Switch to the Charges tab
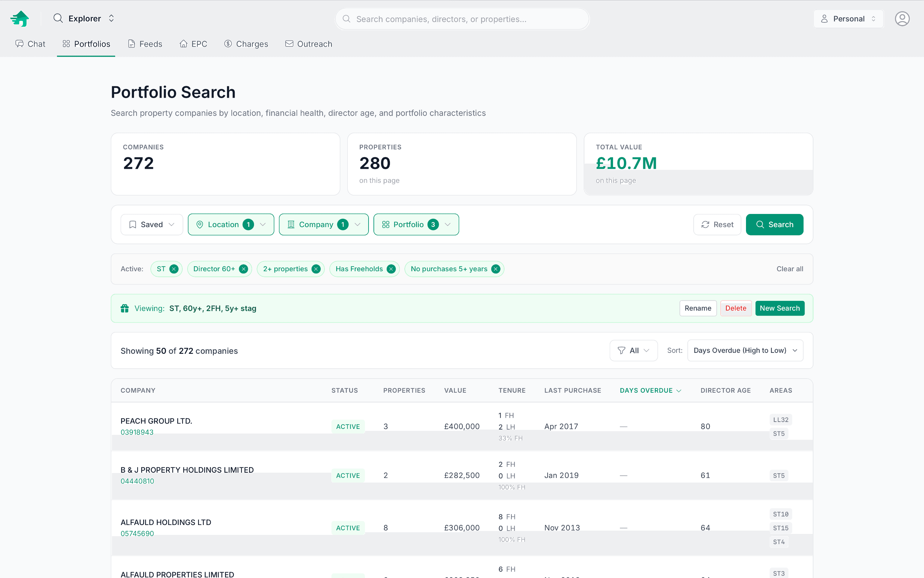924x578 pixels. tap(246, 44)
